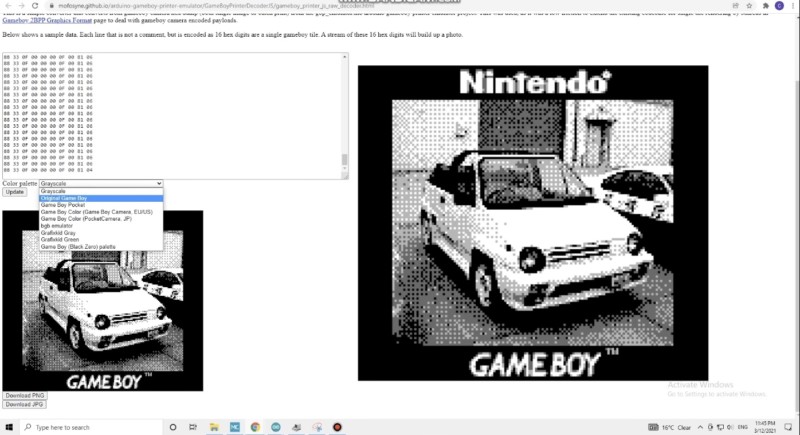Click the address bar URL field
The width and height of the screenshot is (800, 435).
tap(388, 6)
